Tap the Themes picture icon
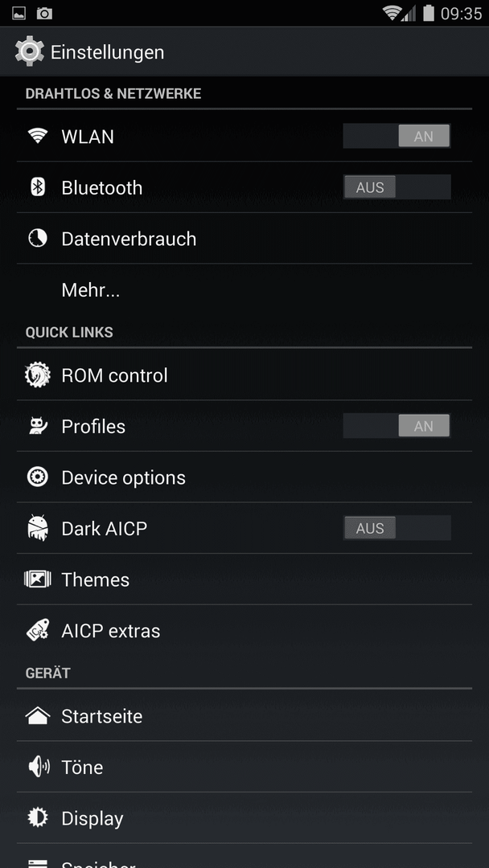 38,579
